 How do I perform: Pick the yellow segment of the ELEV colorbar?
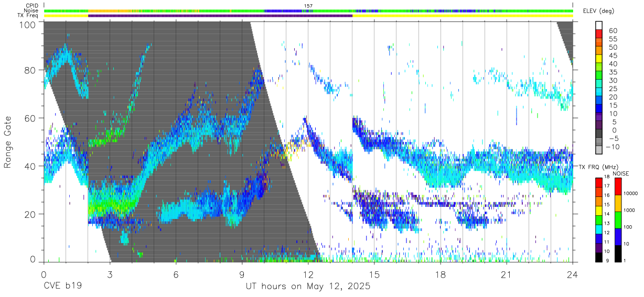click(x=599, y=59)
